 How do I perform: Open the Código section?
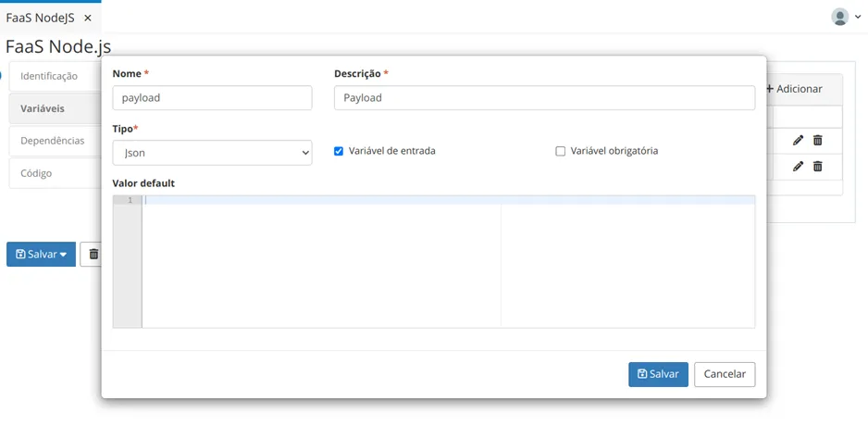point(56,173)
